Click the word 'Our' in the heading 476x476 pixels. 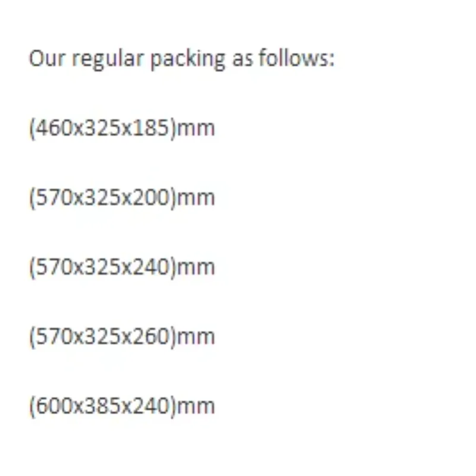[x=47, y=58]
